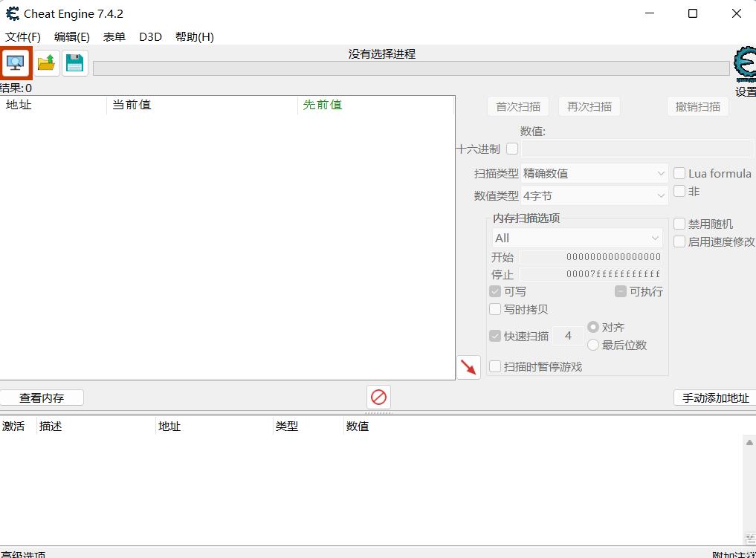The width and height of the screenshot is (756, 558).
Task: Toggle the 可写 writable checkbox
Action: (495, 291)
